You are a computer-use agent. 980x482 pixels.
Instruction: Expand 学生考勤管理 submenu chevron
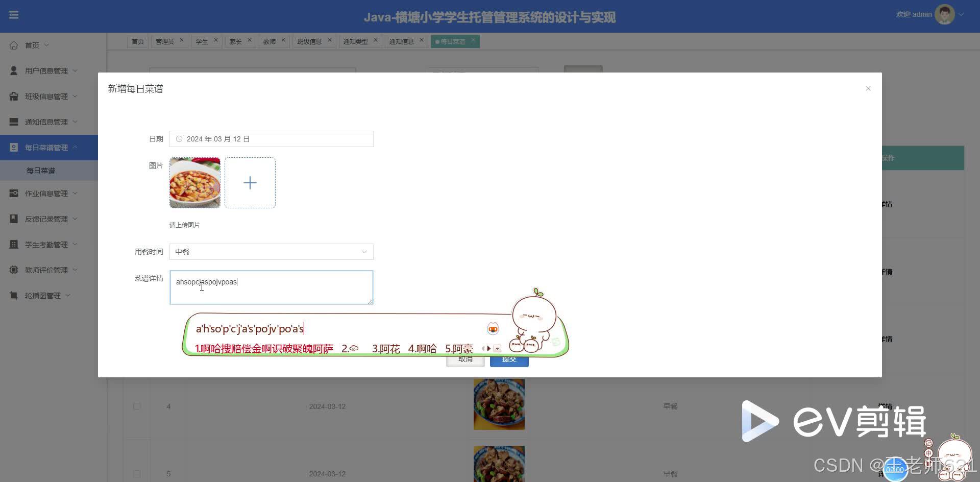tap(75, 244)
